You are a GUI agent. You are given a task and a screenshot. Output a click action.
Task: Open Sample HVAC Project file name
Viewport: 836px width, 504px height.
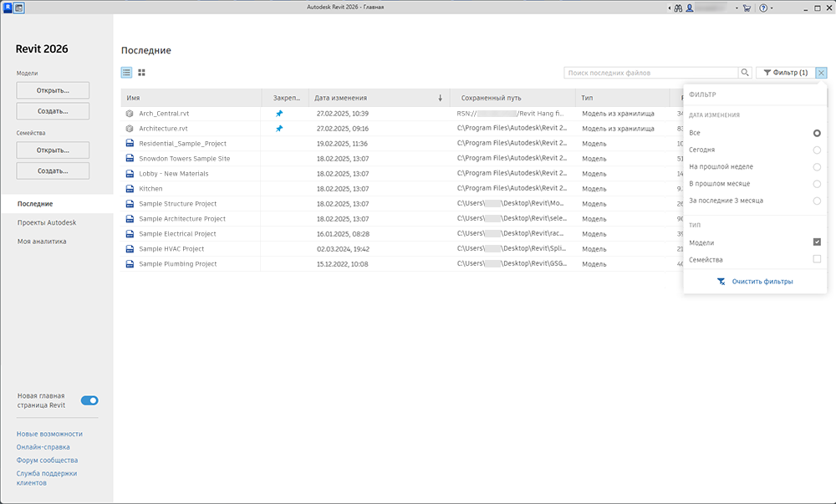click(x=171, y=249)
